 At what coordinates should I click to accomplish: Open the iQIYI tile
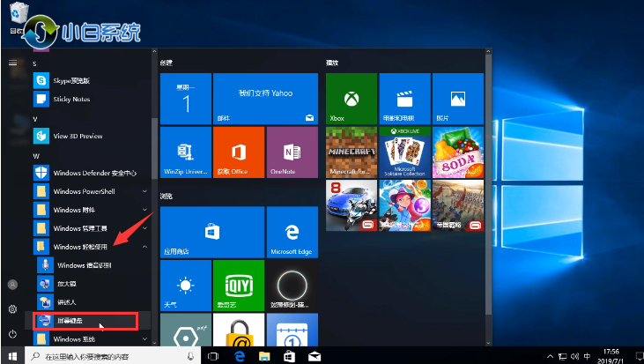[x=239, y=285]
